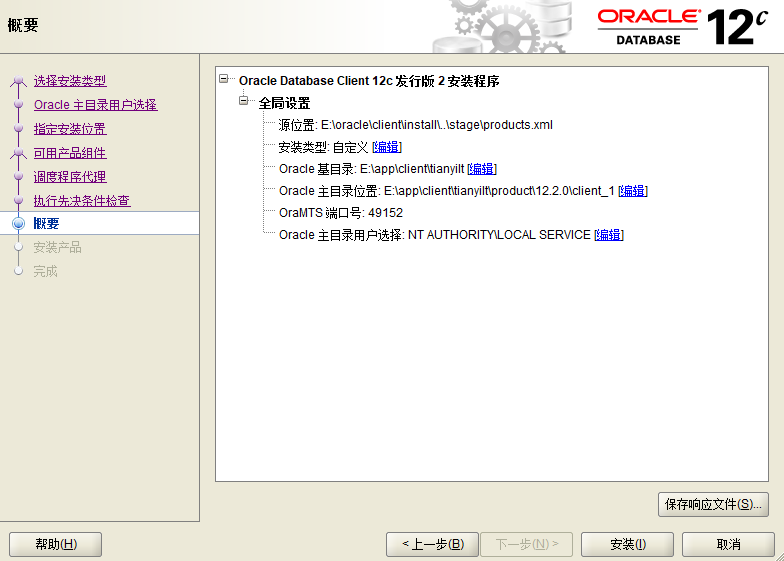Start installation with 安装(I) button
Screen dimensions: 784x561
628,544
